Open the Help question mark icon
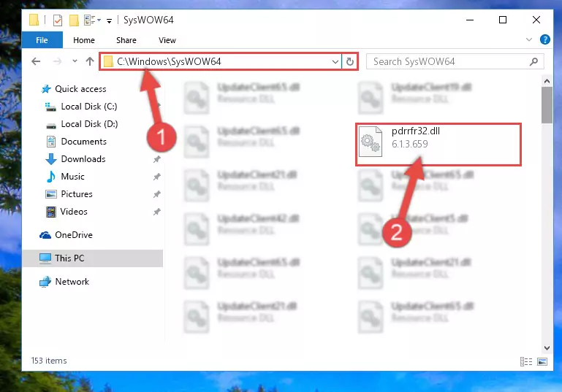This screenshot has width=562, height=392. tap(544, 39)
